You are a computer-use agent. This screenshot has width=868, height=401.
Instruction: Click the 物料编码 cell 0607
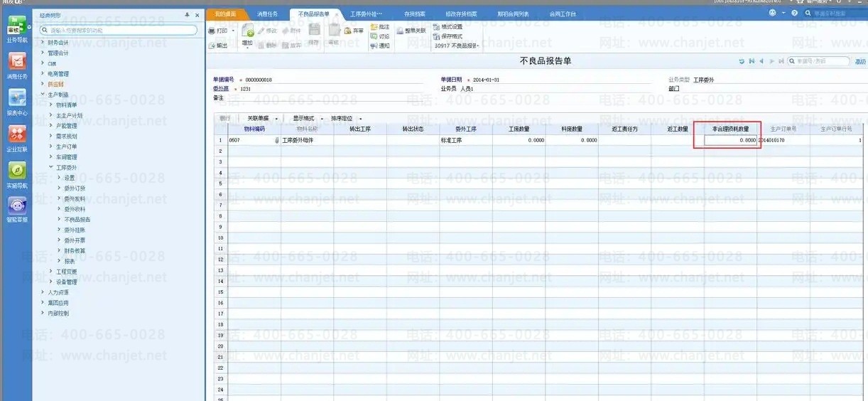click(254, 140)
